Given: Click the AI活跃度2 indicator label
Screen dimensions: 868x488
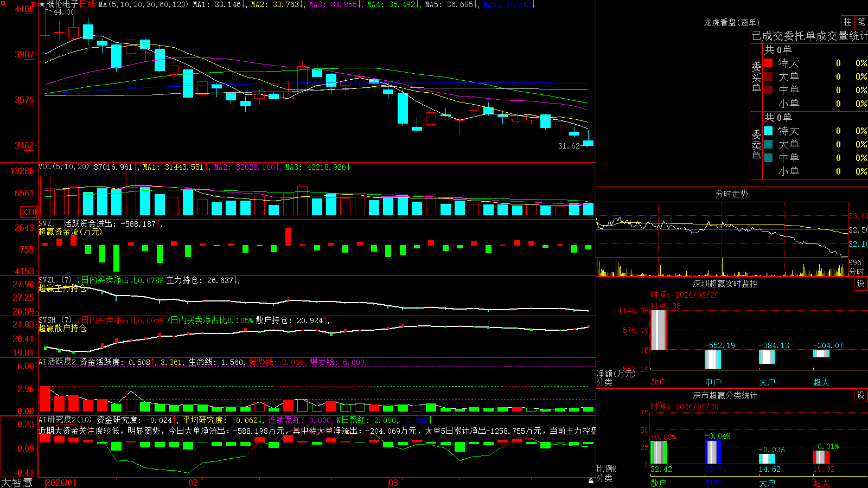Looking at the screenshot, I should click(x=57, y=362).
